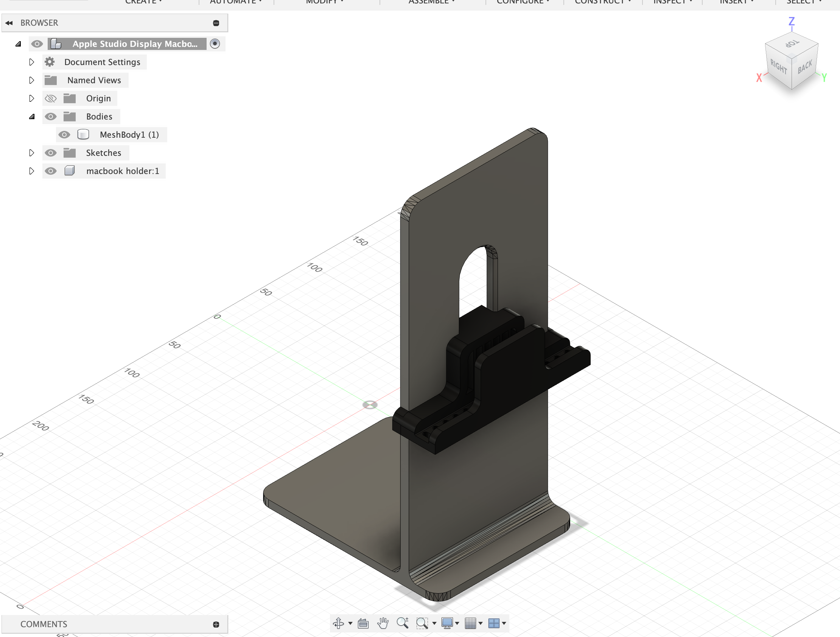The height and width of the screenshot is (637, 840).
Task: Click the MeshBody1 mesh body icon
Action: pyautogui.click(x=83, y=134)
